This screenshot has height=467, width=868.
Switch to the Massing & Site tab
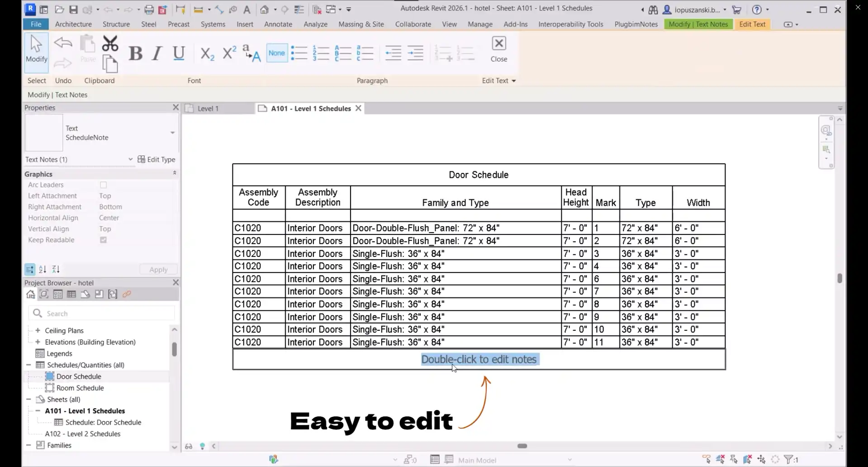coord(361,24)
